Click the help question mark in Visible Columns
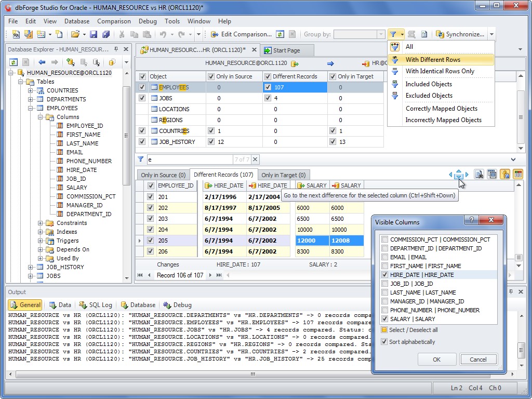Viewport: 532px width, 399px height. click(x=471, y=220)
